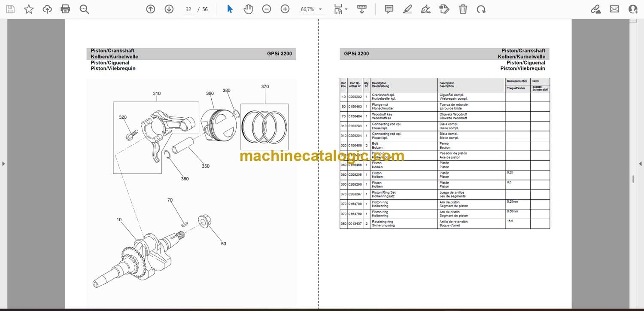Click the 'Measurem./Abm.' column header
Viewport: 644px width, 311px height.
pos(517,81)
